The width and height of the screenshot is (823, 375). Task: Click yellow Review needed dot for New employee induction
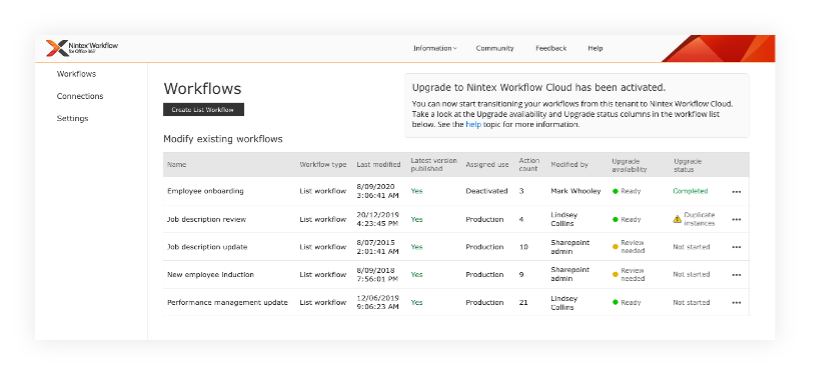615,275
